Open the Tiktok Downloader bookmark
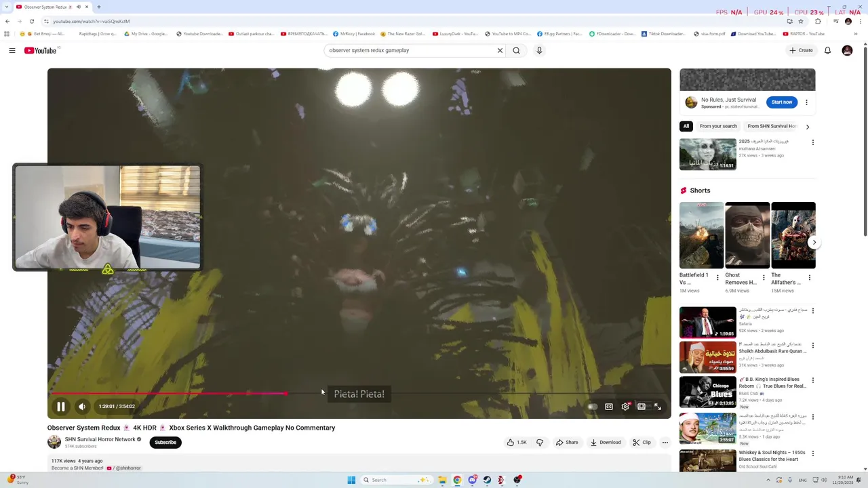The height and width of the screenshot is (488, 868). (x=664, y=34)
